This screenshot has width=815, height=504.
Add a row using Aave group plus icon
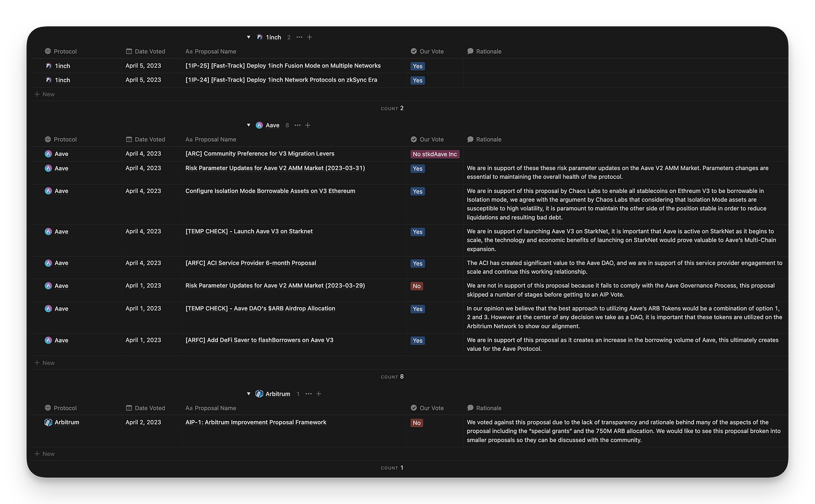[308, 125]
